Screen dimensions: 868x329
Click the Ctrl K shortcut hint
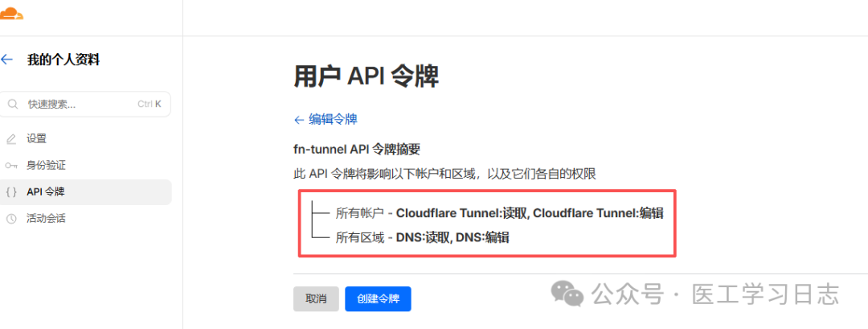(149, 104)
